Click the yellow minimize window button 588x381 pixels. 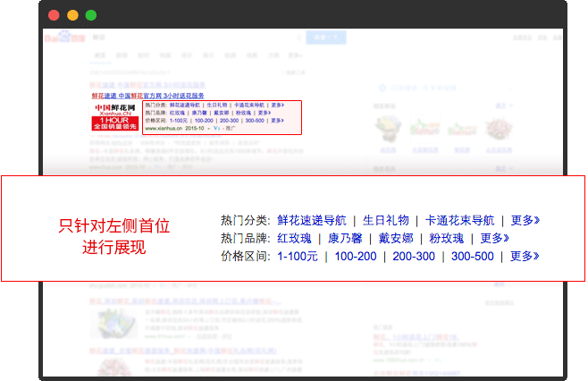click(x=71, y=15)
